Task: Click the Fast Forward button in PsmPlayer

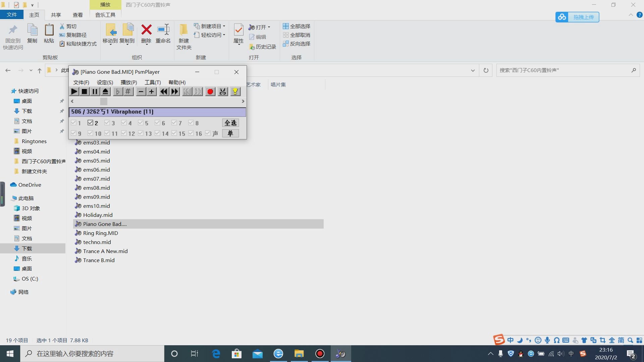Action: [x=175, y=92]
